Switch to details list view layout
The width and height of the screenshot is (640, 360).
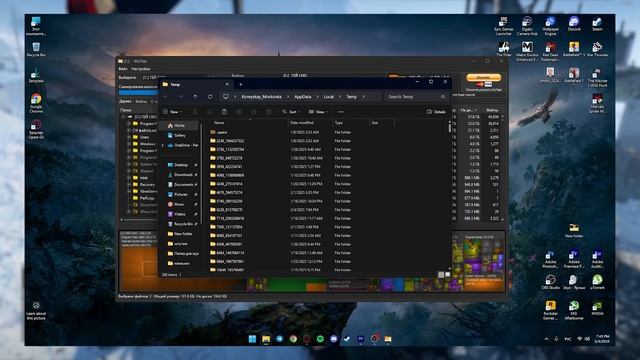pos(441,275)
